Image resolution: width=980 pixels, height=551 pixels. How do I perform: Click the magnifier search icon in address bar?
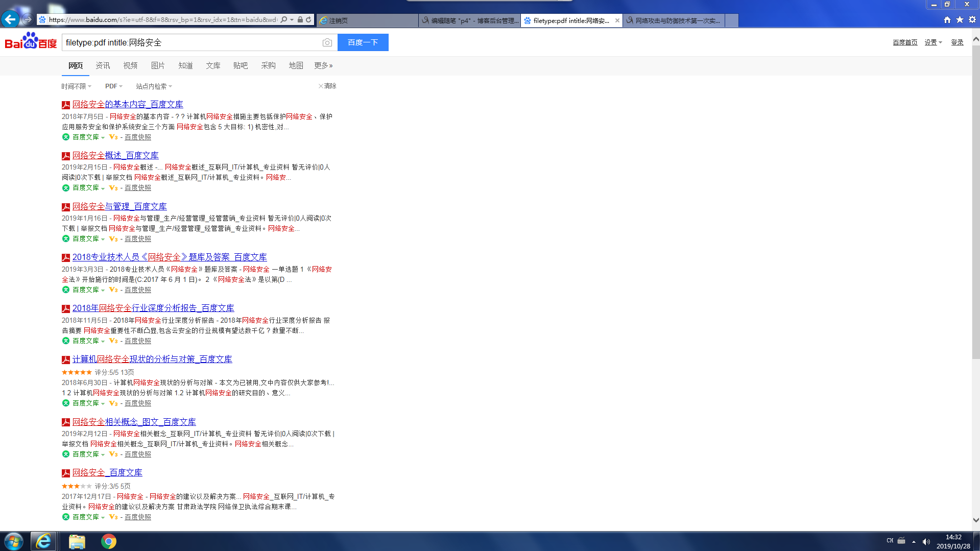point(284,20)
